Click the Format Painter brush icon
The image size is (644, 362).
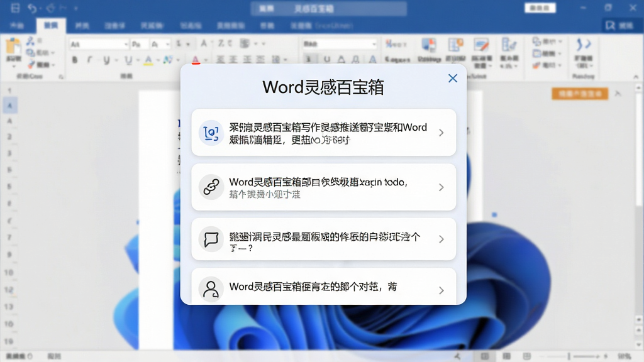(x=31, y=65)
